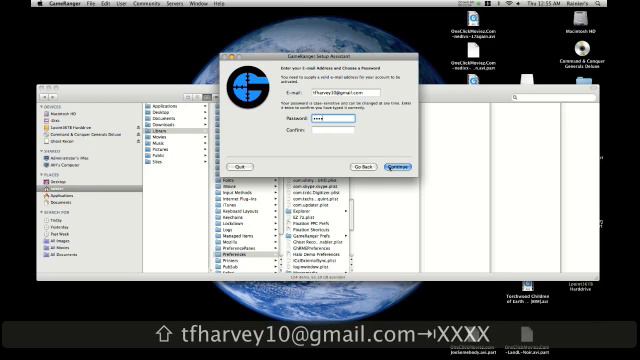Select Halo Demo Preferences file
The image size is (640, 360).
point(317,254)
